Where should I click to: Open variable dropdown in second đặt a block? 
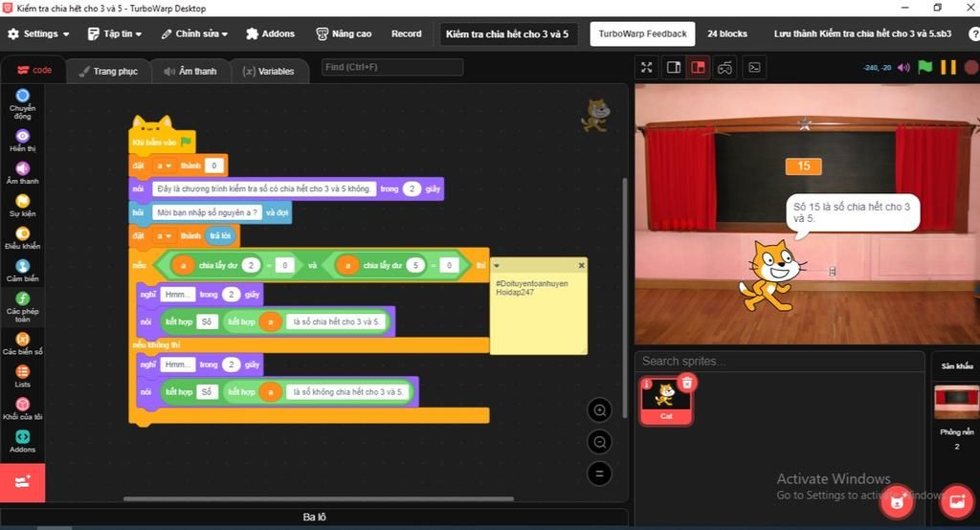click(164, 235)
